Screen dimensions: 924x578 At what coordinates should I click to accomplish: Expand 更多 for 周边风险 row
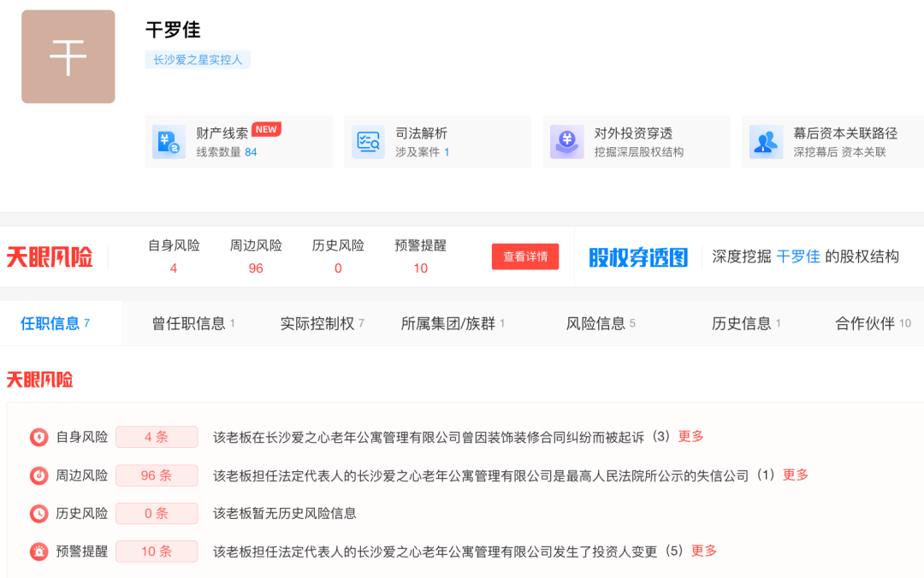pos(795,475)
